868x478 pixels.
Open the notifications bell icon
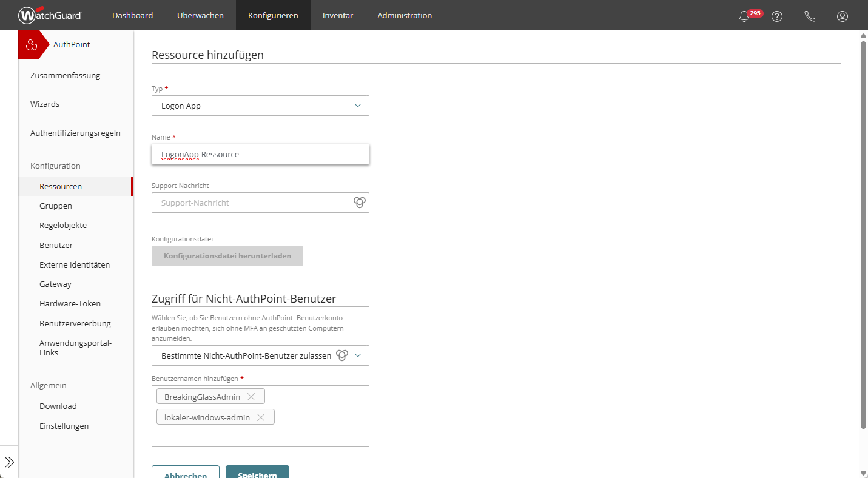744,16
